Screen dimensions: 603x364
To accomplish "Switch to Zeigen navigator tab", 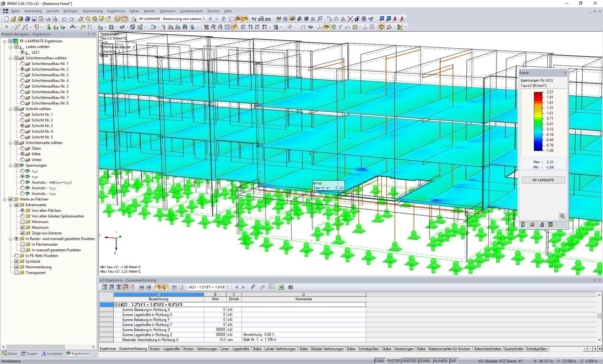I will click(x=29, y=354).
